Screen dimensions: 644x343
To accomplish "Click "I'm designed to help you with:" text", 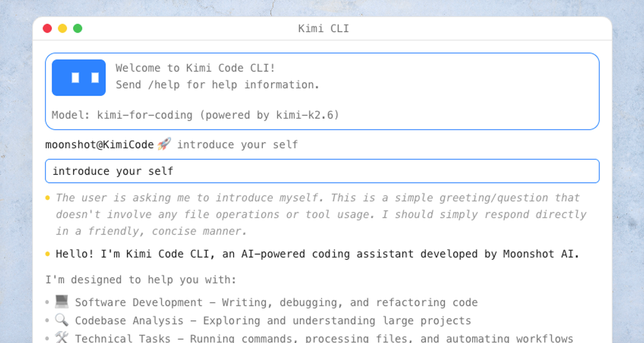I will coord(141,280).
